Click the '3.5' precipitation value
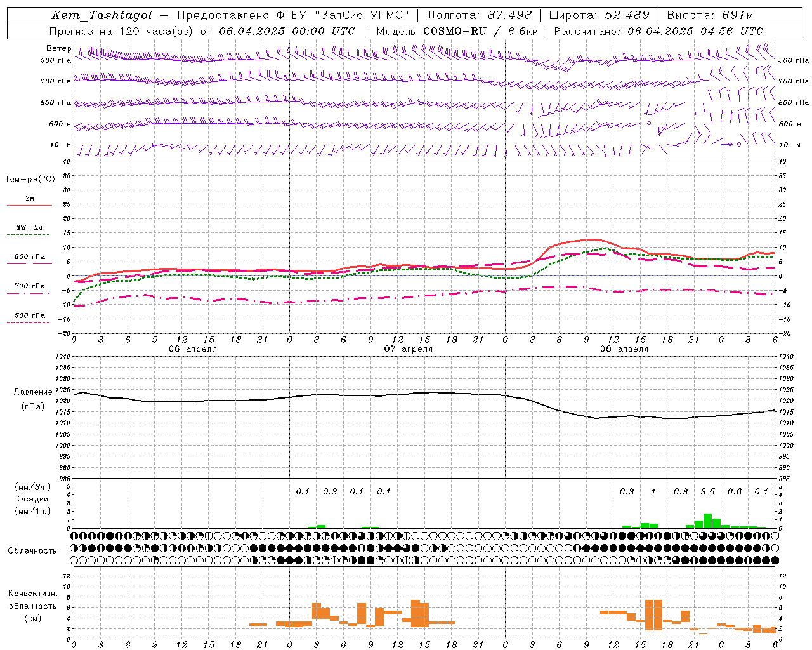812x650 pixels. coord(707,492)
